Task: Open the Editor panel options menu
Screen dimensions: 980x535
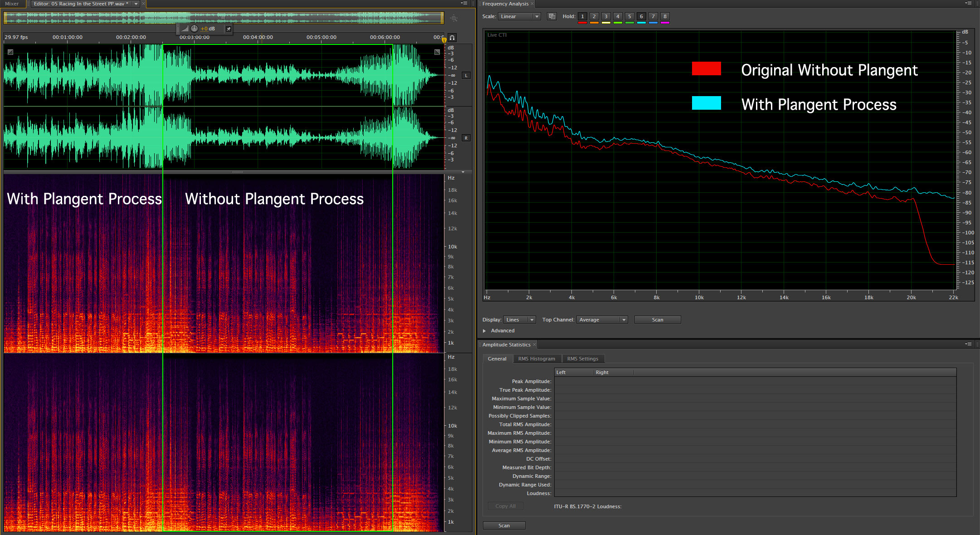Action: point(464,4)
